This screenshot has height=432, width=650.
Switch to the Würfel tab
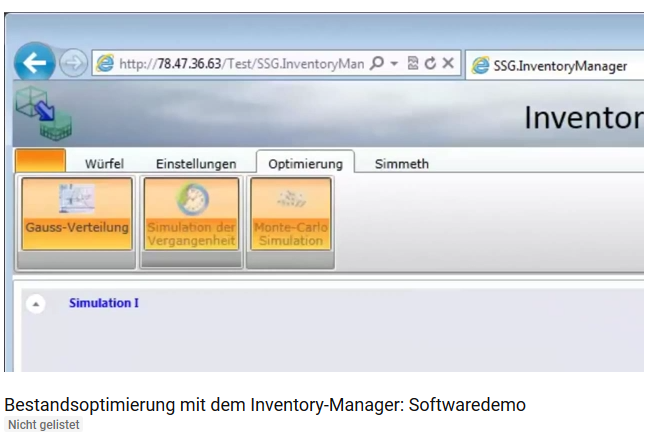pyautogui.click(x=104, y=164)
